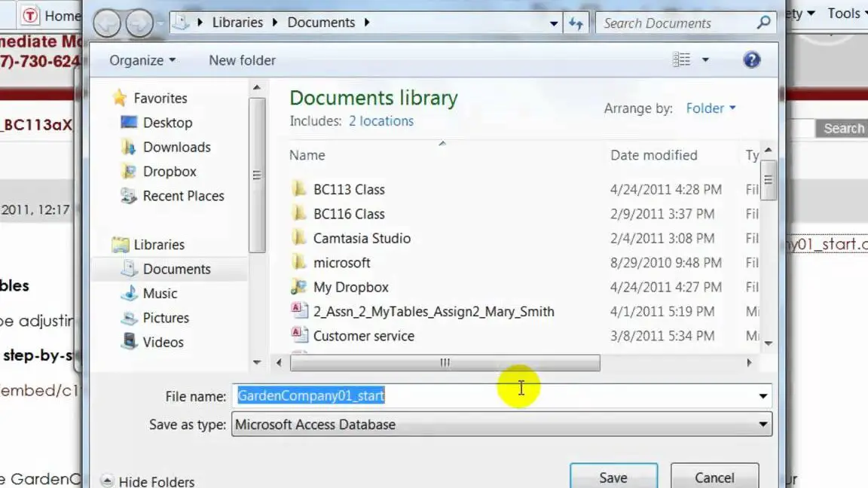868x488 pixels.
Task: Sort by the Date modified column header
Action: click(x=654, y=155)
